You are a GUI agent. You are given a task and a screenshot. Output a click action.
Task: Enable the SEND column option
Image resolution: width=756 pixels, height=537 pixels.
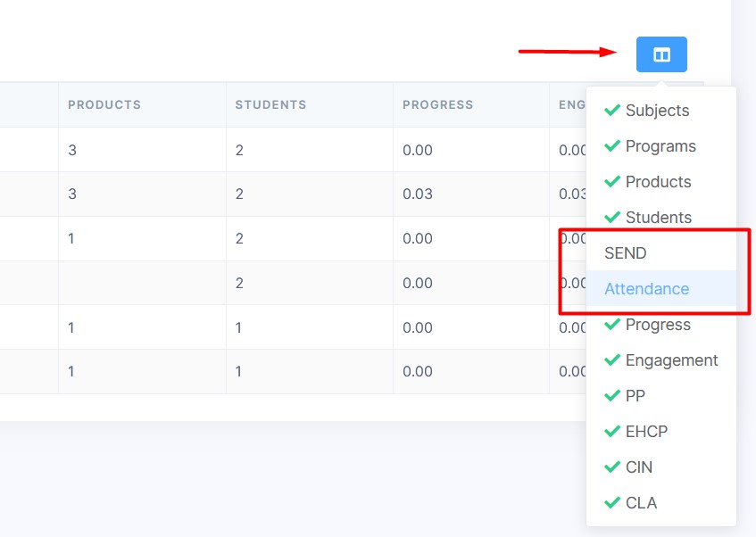(x=626, y=253)
